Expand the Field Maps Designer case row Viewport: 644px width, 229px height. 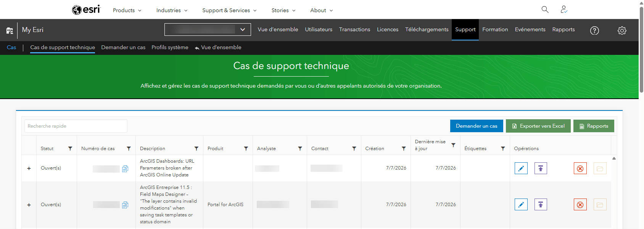(29, 205)
